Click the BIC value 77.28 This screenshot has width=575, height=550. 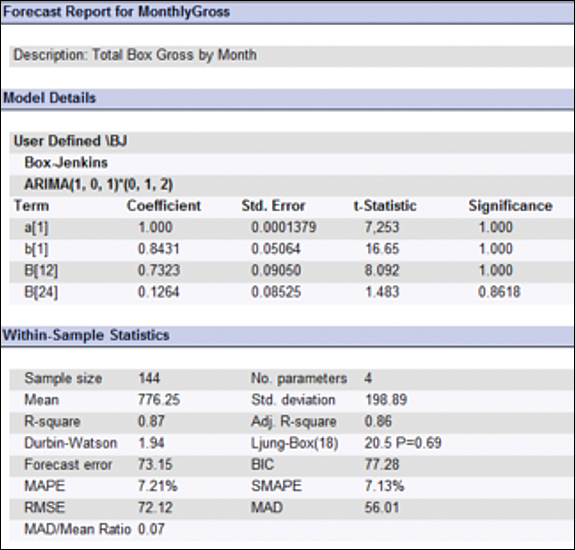coord(382,465)
